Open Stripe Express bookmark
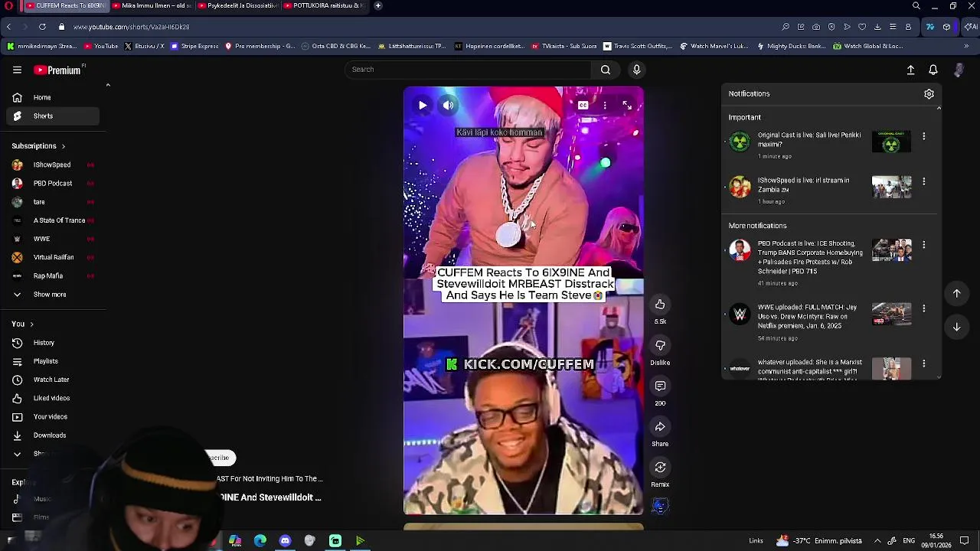The width and height of the screenshot is (980, 551). click(194, 46)
